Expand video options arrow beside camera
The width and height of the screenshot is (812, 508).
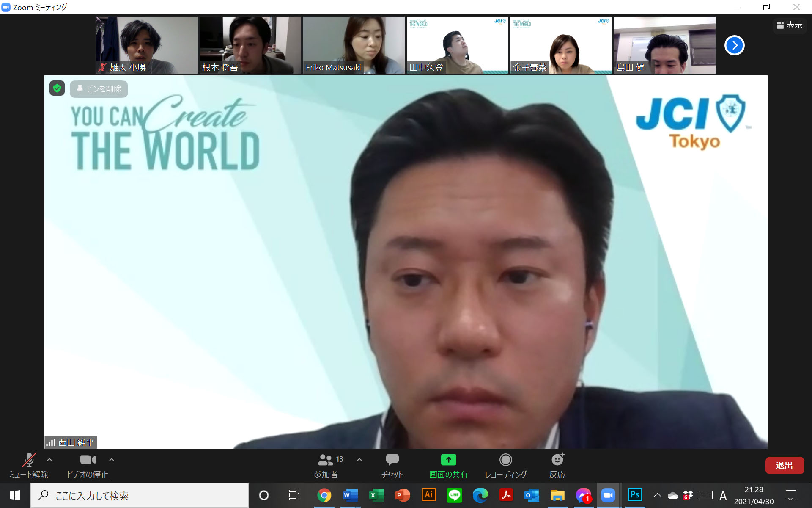tap(112, 459)
